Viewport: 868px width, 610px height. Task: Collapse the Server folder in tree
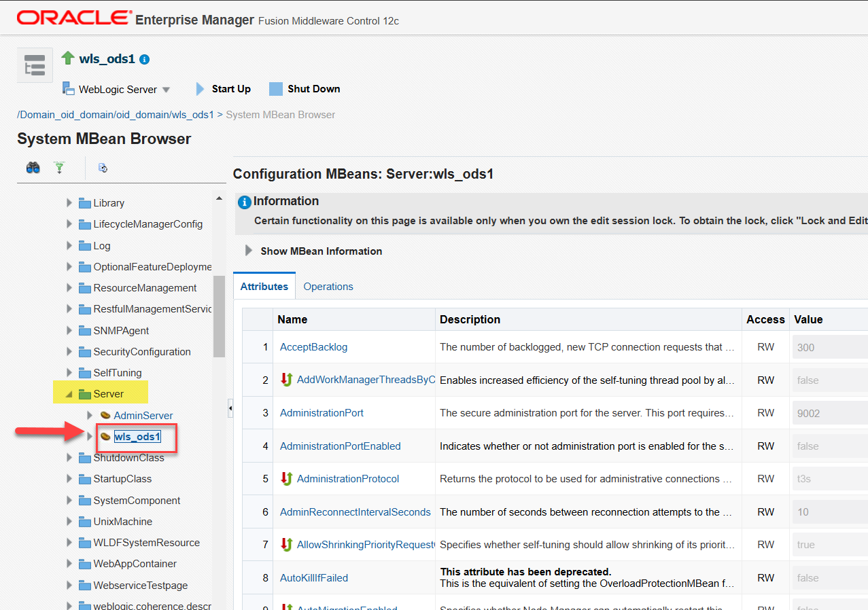[69, 394]
